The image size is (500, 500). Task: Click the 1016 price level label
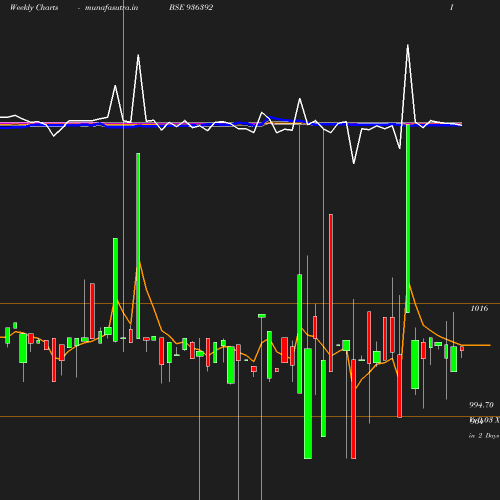(479, 308)
